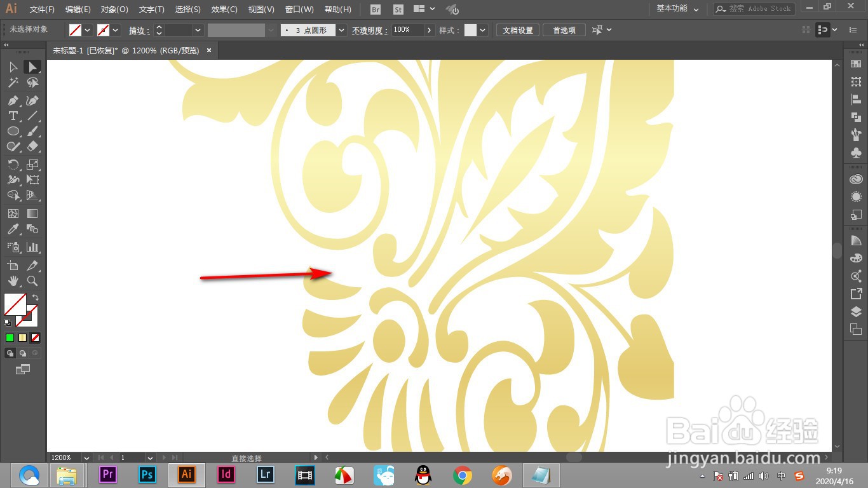Open 描边 stroke panel link
Viewport: 868px width, 488px height.
pyautogui.click(x=139, y=30)
